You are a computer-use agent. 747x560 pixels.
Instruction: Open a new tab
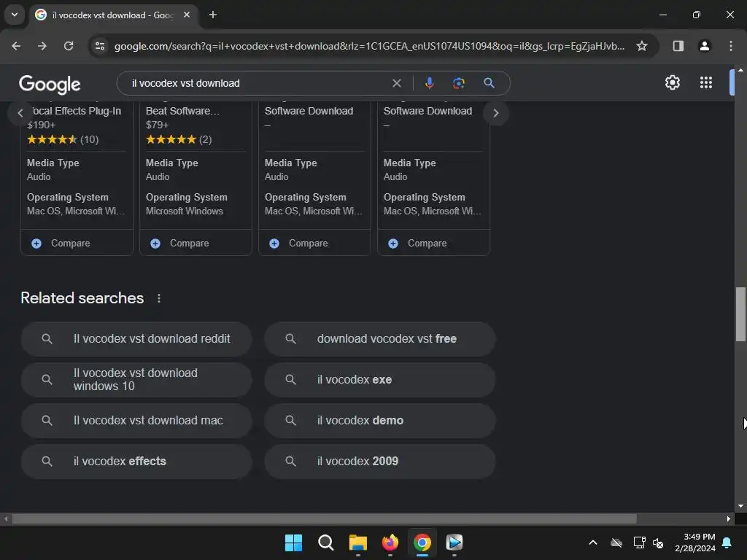coord(213,15)
